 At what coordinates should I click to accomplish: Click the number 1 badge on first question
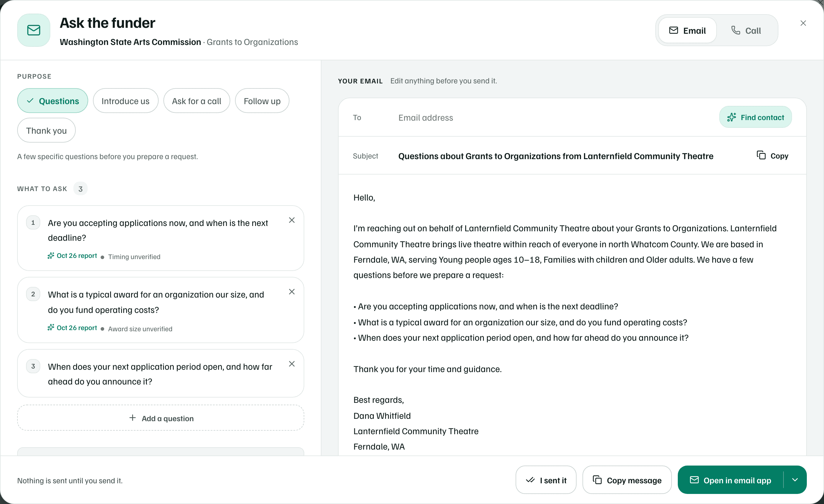click(x=33, y=223)
